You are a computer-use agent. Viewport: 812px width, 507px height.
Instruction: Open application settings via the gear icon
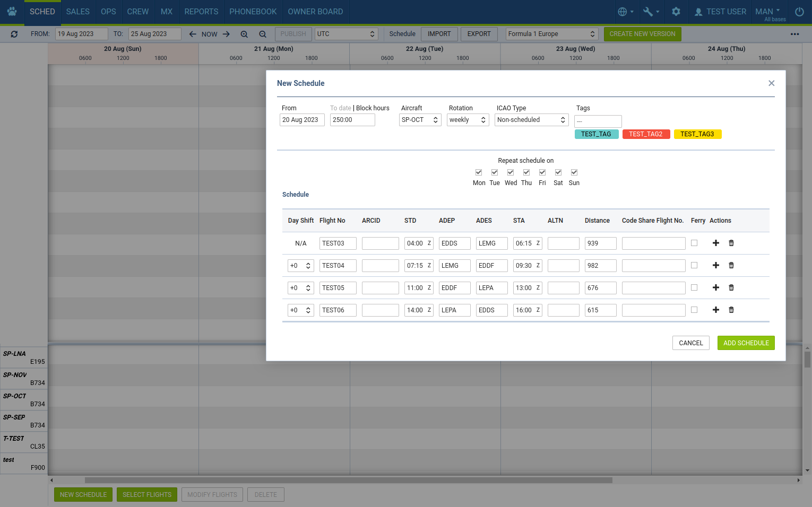(x=676, y=11)
